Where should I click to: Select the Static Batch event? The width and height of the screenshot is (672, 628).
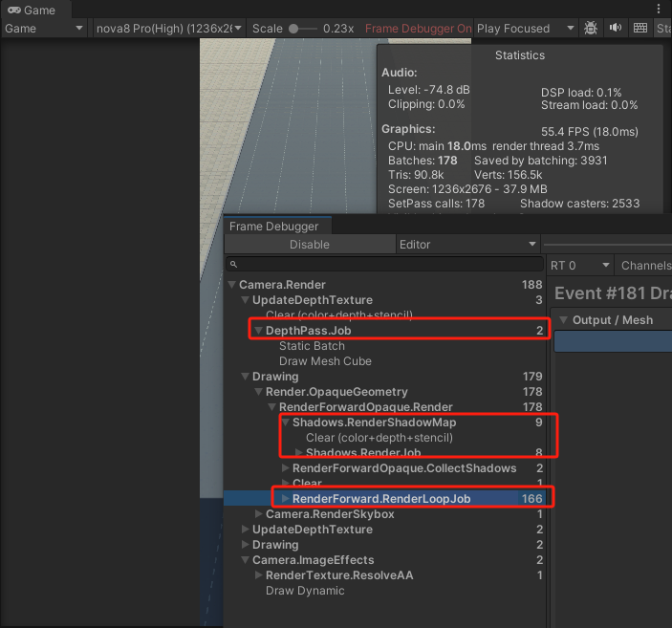click(384, 345)
